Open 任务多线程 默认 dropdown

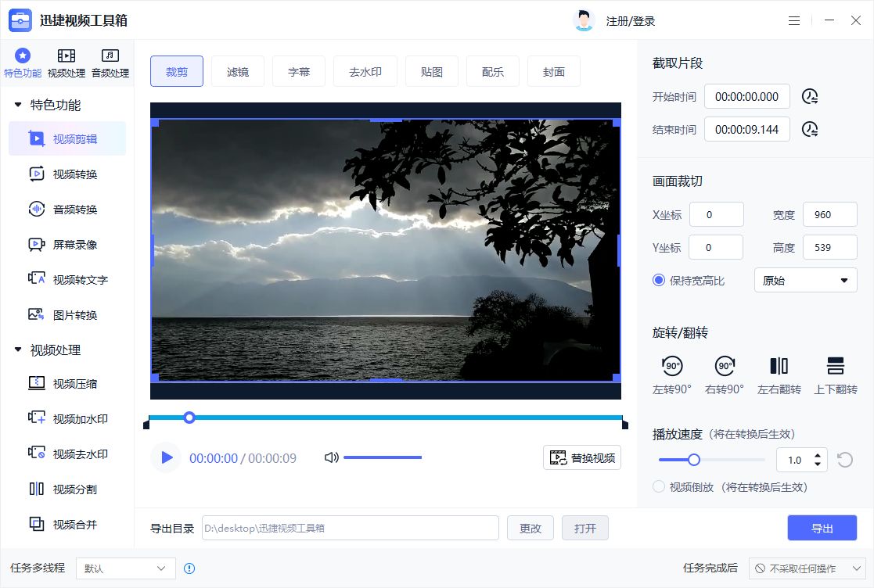click(126, 568)
